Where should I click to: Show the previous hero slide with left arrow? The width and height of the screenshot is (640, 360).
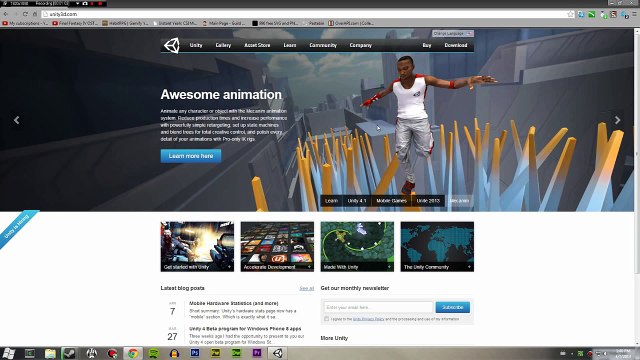(x=17, y=120)
